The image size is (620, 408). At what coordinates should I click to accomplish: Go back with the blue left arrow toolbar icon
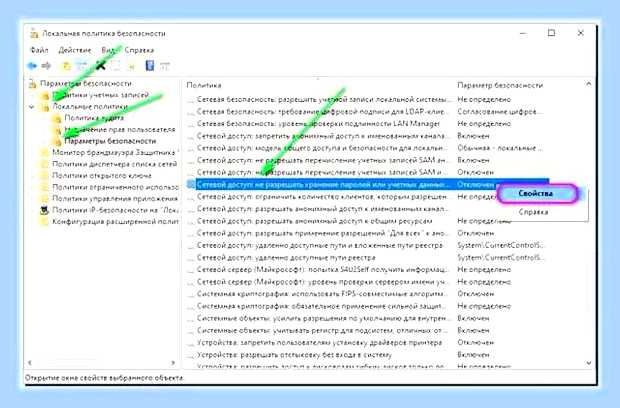32,66
